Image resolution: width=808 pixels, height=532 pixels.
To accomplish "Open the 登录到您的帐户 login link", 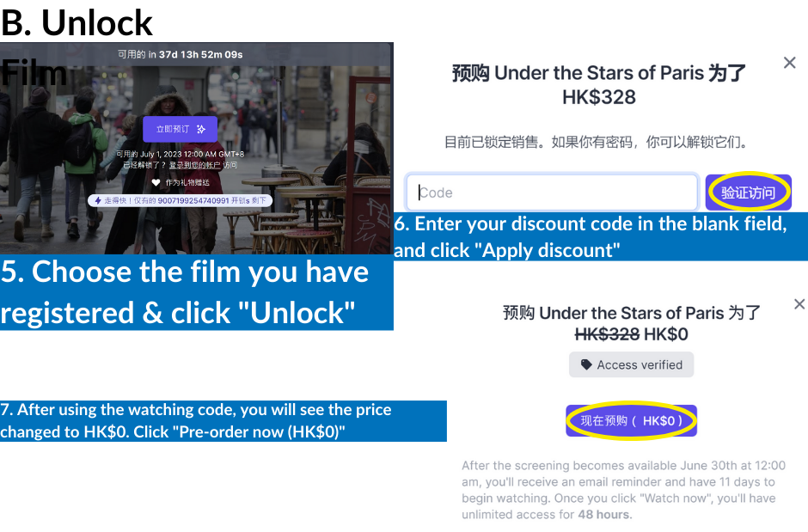I will click(195, 165).
